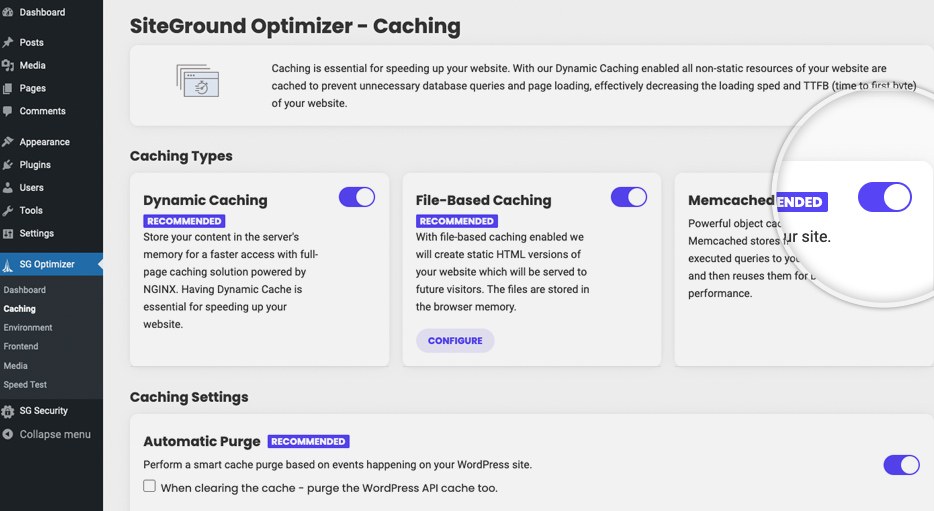Click the Configure button for File-Based Caching
This screenshot has height=511, width=934.
coord(455,341)
